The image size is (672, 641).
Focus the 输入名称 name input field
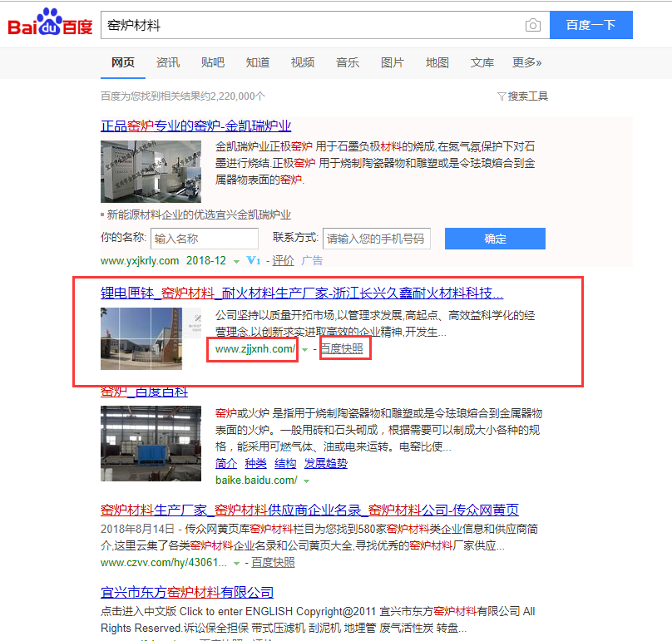204,239
